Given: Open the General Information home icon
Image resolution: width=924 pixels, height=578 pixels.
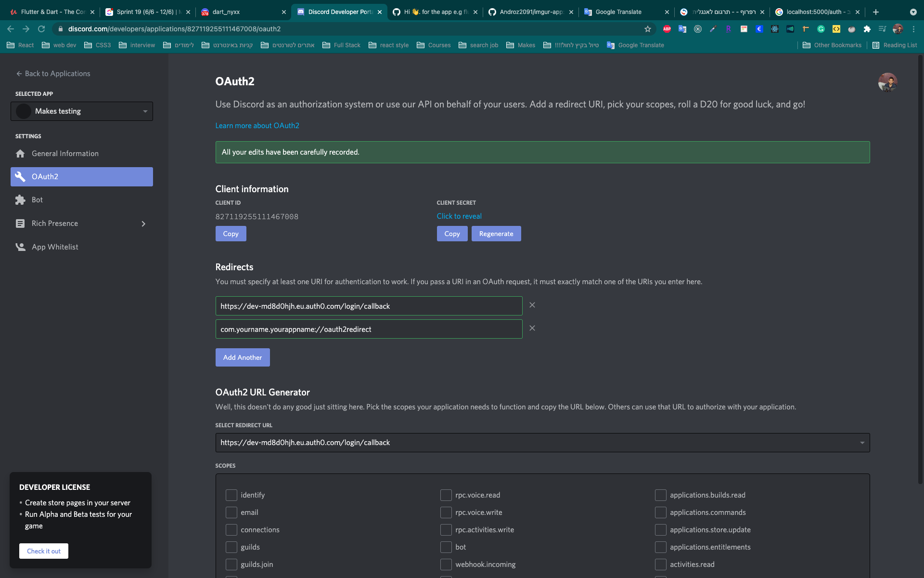Looking at the screenshot, I should point(20,154).
